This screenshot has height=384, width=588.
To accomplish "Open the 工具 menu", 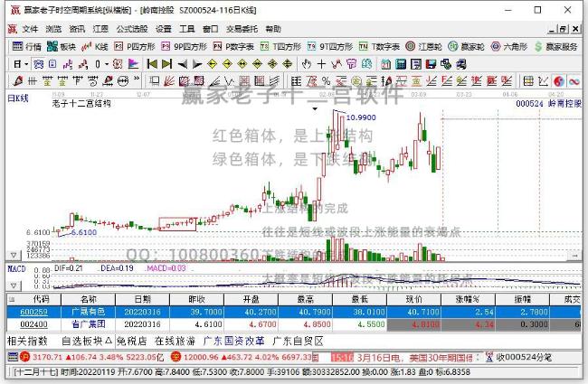I will [186, 29].
